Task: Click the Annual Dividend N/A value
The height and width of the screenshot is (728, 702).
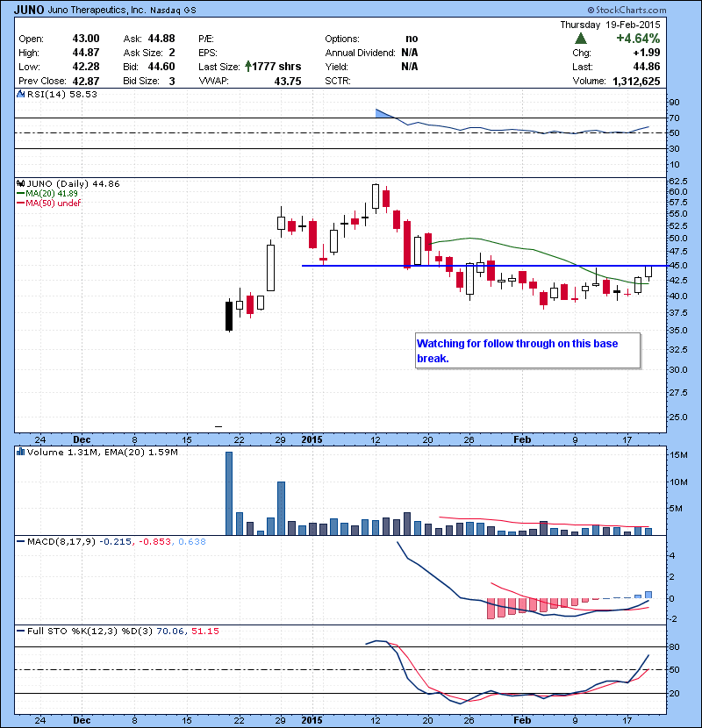Action: pos(409,53)
